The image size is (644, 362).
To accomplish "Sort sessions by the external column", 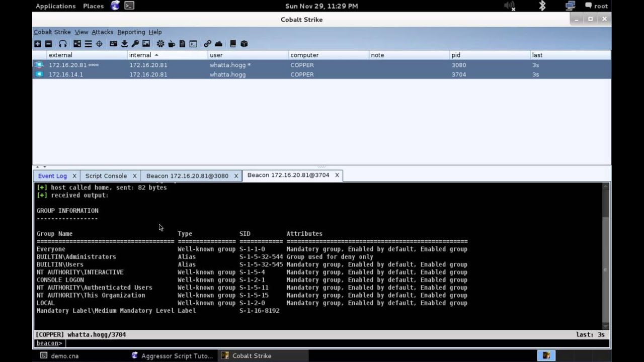I will [x=87, y=55].
